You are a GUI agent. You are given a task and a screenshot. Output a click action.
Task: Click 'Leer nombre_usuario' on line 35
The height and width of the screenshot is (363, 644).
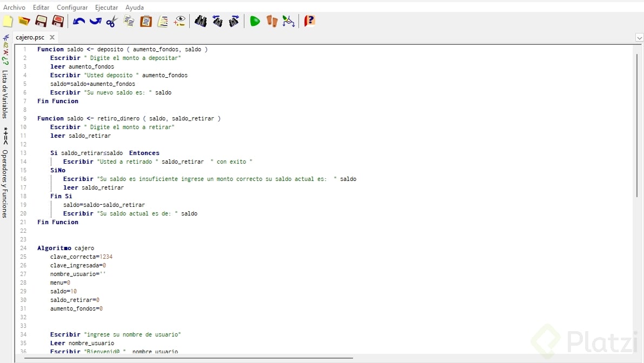[x=82, y=343]
